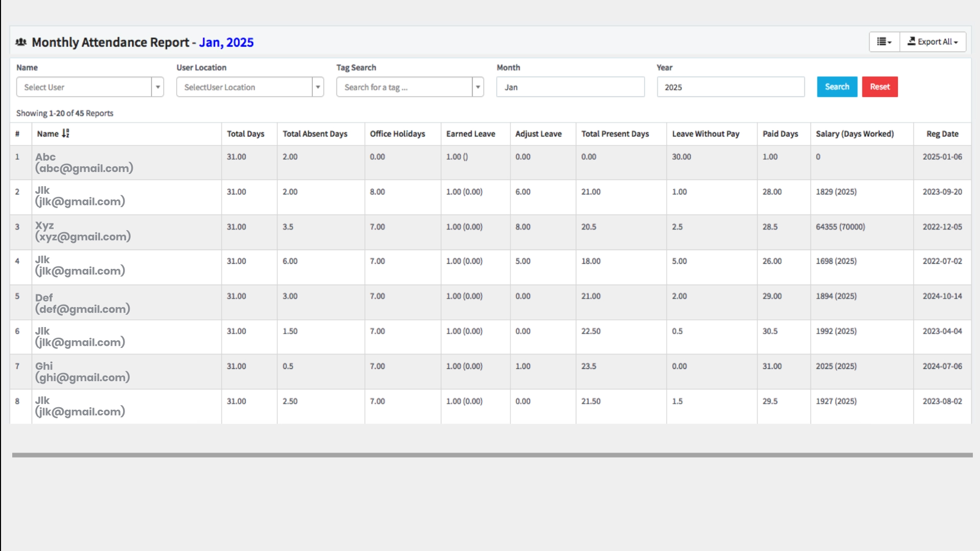The width and height of the screenshot is (980, 551).
Task: Click Total Absent Days value 6.00
Action: point(290,261)
